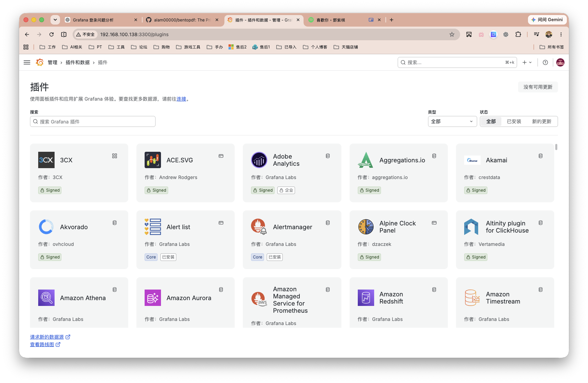Open the 查看路线图 link
Image resolution: width=588 pixels, height=383 pixels.
[45, 344]
